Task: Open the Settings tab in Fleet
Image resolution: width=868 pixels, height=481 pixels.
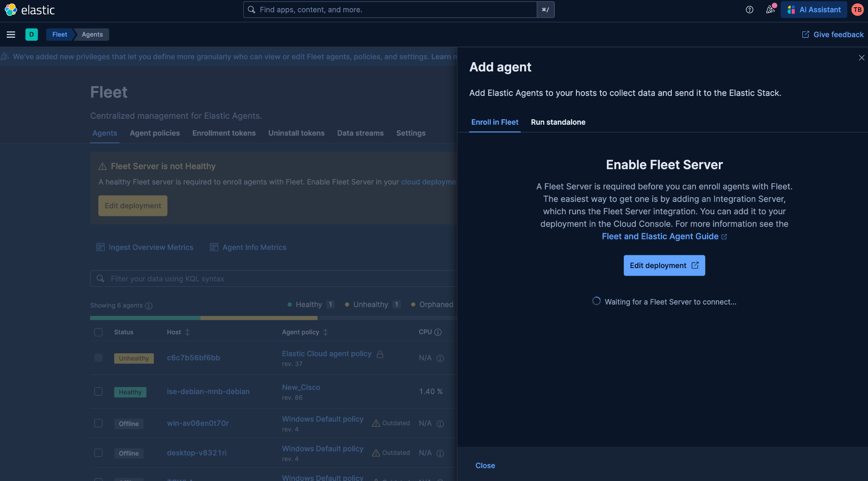Action: (x=411, y=133)
